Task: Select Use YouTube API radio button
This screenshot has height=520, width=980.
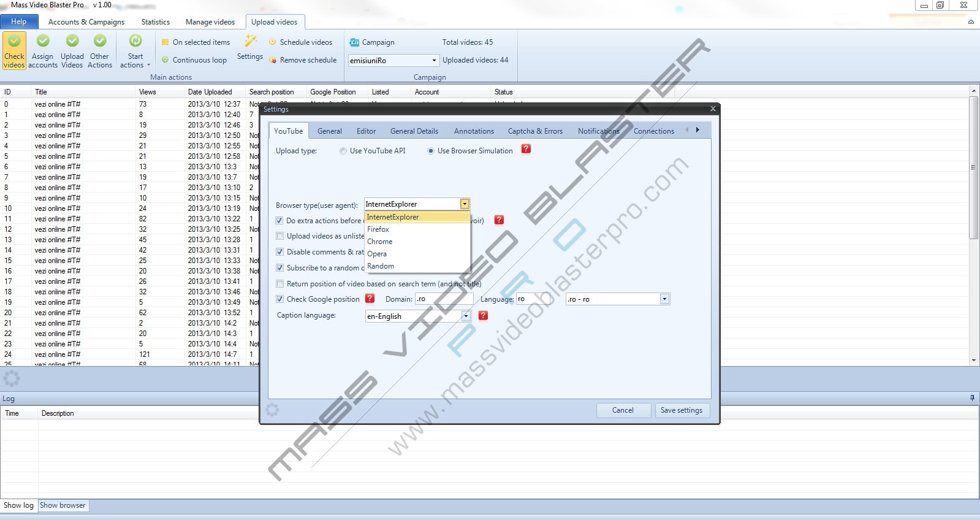Action: click(343, 151)
